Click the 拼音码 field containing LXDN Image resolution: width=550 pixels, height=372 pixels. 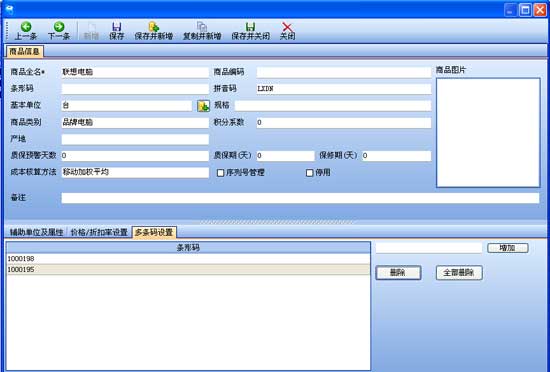pyautogui.click(x=344, y=89)
